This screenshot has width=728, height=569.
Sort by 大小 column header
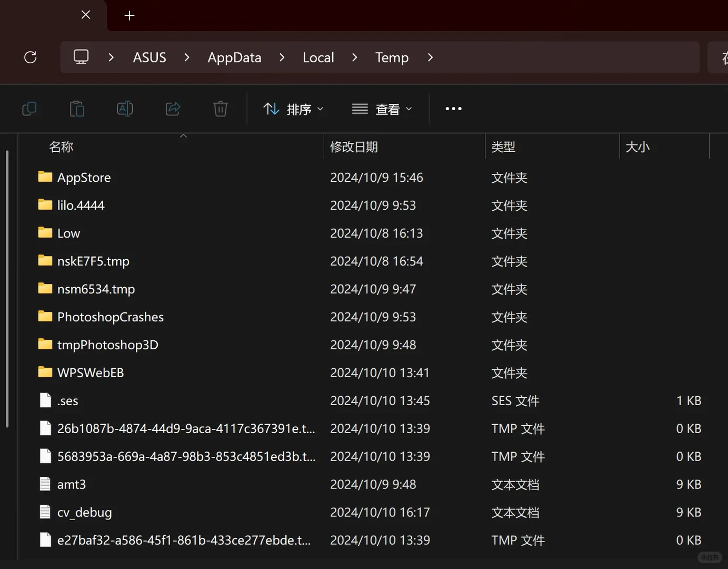pos(637,147)
